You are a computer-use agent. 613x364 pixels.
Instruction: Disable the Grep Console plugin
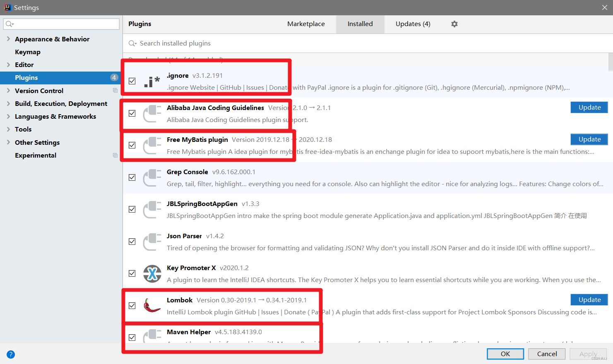coord(132,177)
